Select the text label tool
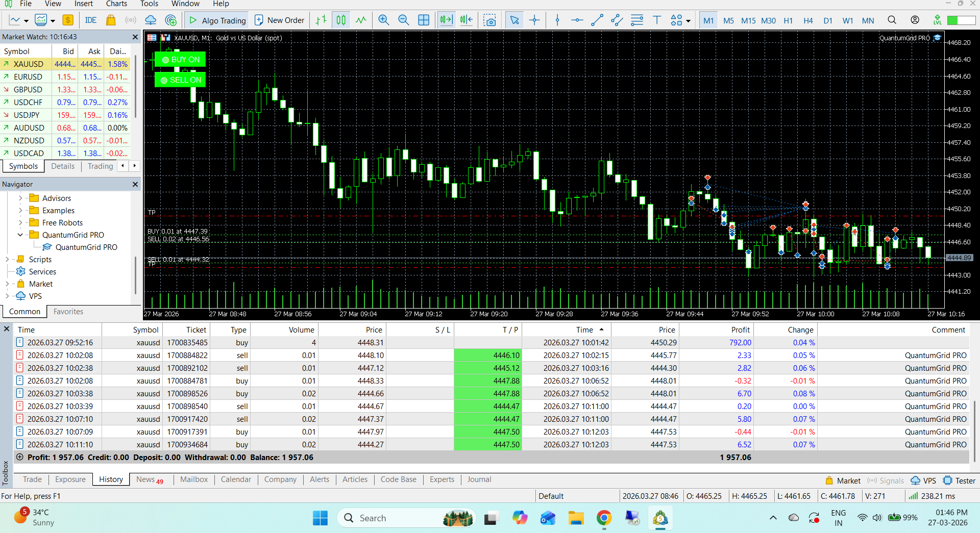The height and width of the screenshot is (533, 980). point(657,20)
